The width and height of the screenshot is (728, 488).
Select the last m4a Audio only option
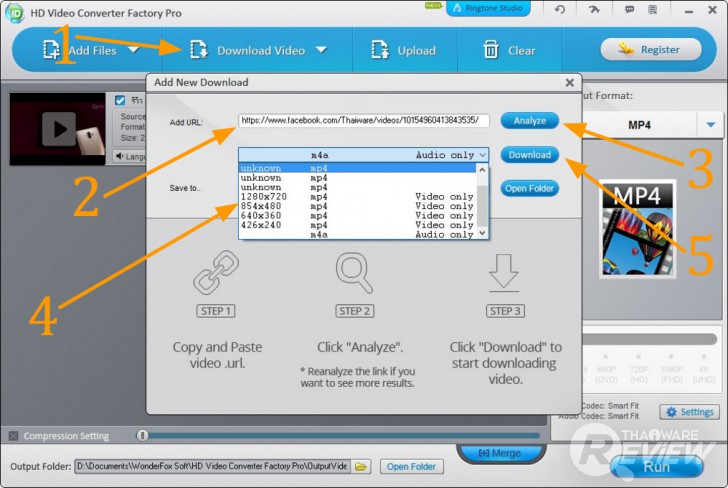point(358,234)
